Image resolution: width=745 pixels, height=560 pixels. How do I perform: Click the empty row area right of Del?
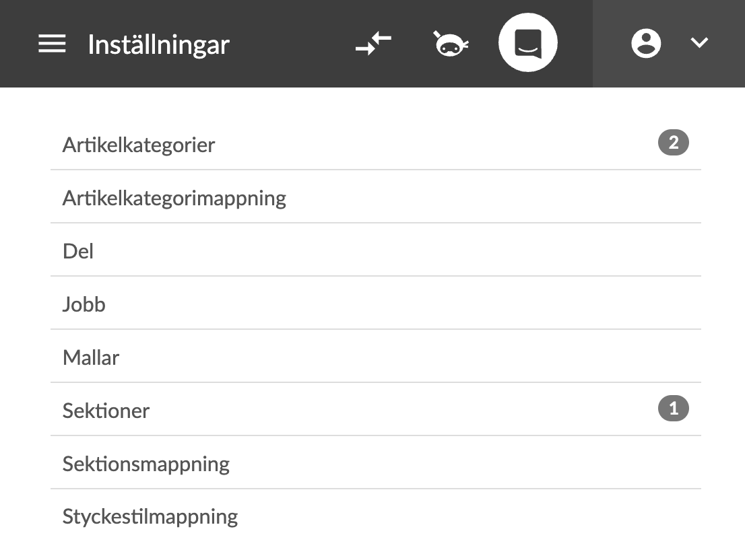404,251
